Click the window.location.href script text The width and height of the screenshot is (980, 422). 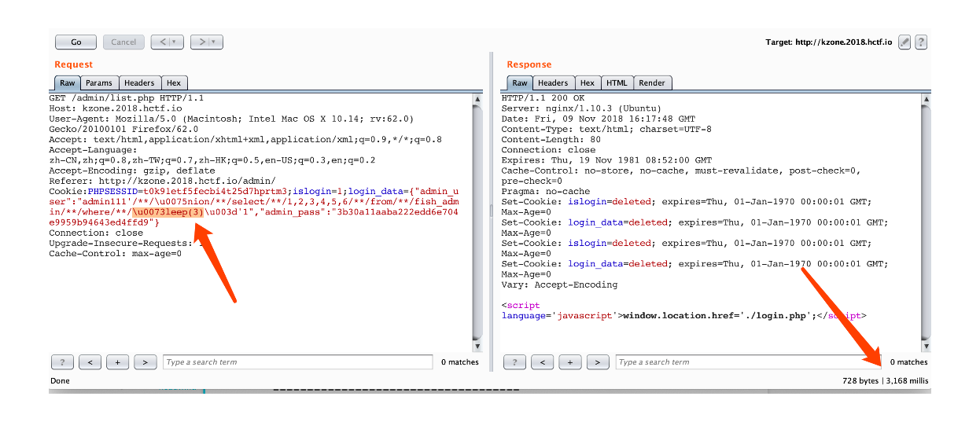tap(718, 315)
